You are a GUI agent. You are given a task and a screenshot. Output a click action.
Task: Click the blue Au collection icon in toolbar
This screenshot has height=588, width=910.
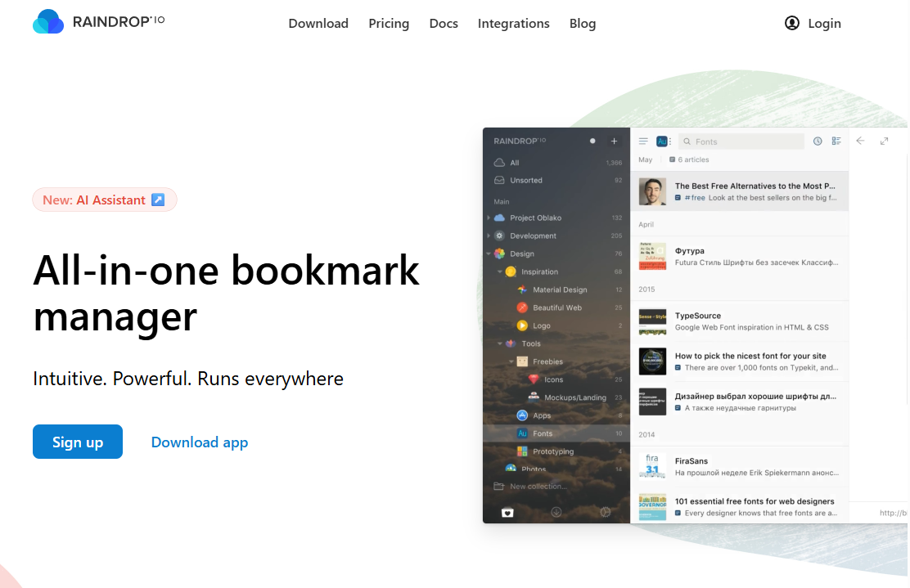662,141
